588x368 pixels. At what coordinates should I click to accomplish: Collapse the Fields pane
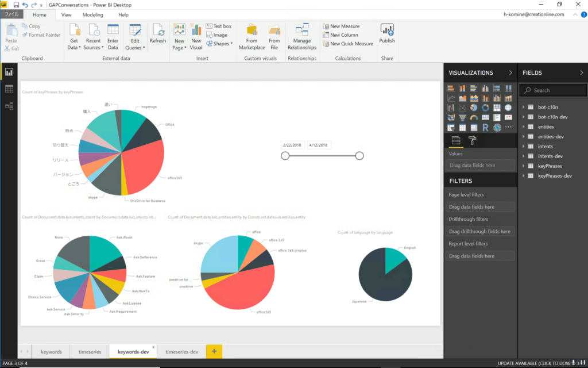point(582,72)
